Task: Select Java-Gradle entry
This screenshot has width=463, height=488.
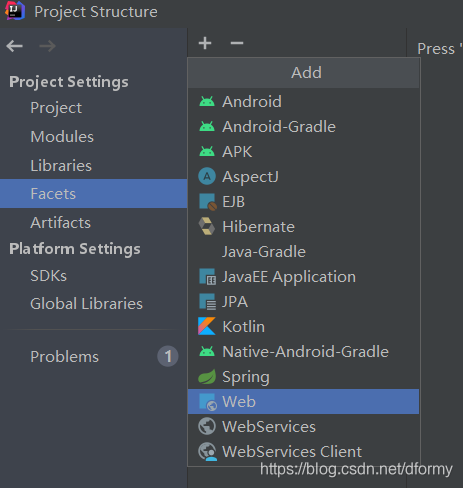Action: pos(303,251)
